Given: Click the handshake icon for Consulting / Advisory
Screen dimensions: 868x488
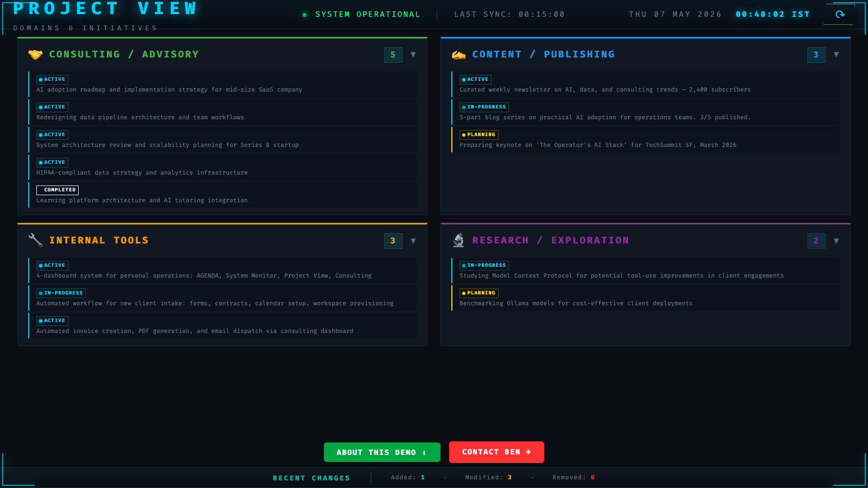Looking at the screenshot, I should 35,54.
